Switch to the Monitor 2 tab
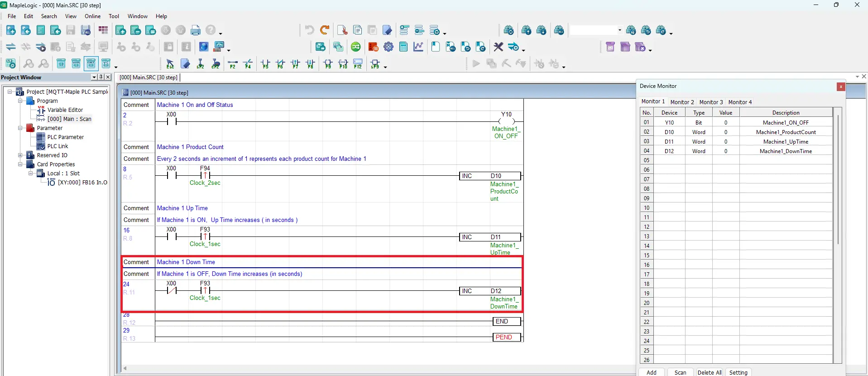The image size is (868, 376). 682,102
